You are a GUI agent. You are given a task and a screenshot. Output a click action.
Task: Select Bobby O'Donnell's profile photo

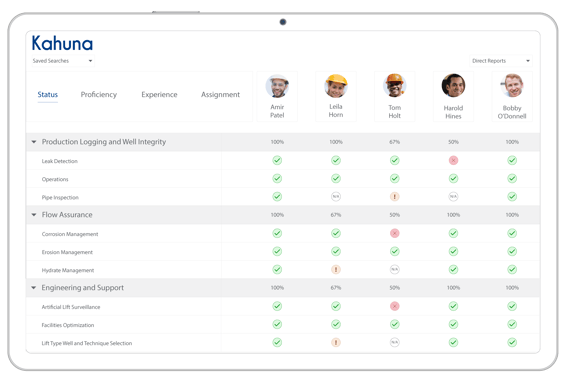coord(512,86)
